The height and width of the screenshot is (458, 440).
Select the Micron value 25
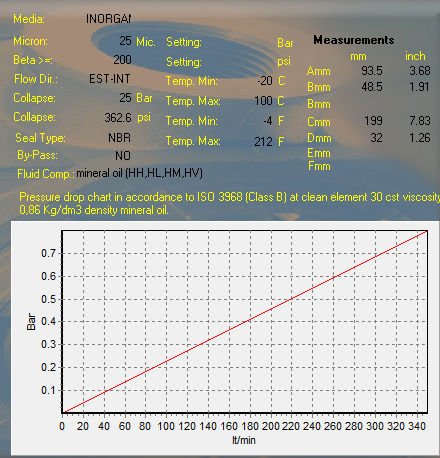click(125, 41)
